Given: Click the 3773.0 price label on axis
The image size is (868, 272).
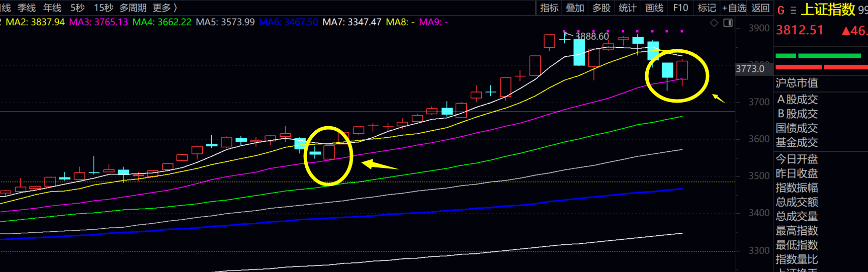Looking at the screenshot, I should point(750,69).
